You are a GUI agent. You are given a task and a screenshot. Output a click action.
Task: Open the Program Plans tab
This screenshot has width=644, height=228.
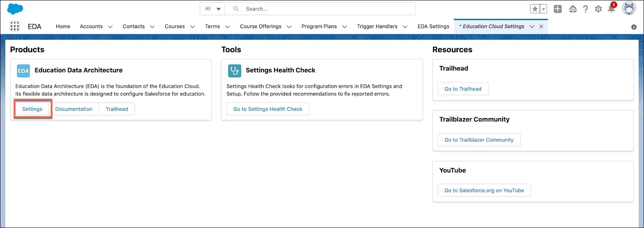[x=319, y=26]
